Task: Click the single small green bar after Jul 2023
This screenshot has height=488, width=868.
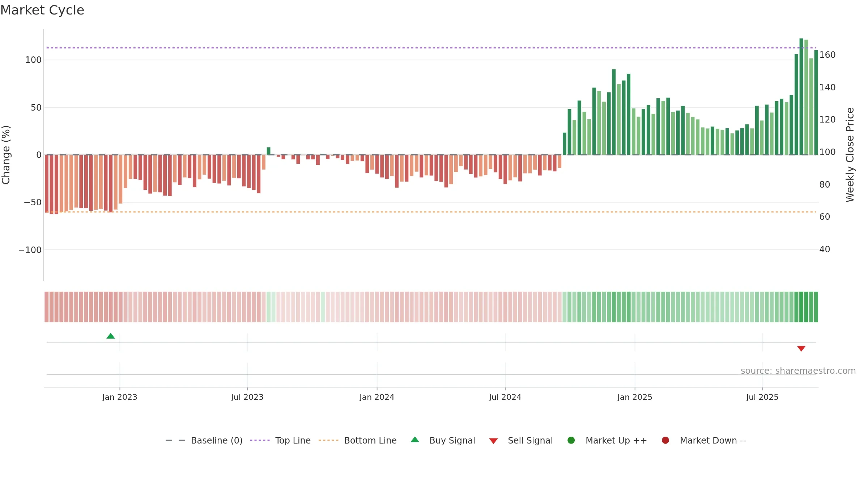Action: 268,151
